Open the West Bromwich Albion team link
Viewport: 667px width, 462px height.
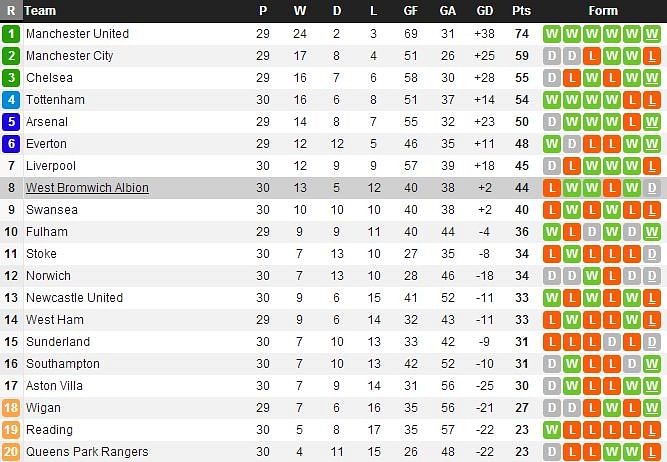click(87, 188)
